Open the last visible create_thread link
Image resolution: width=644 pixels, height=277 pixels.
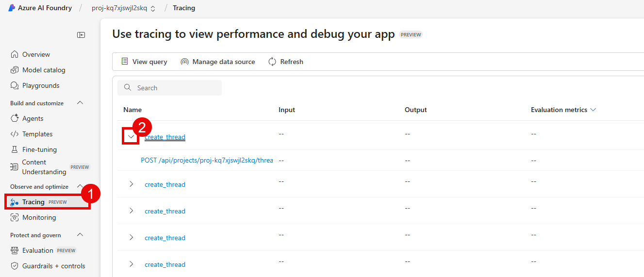(x=165, y=264)
